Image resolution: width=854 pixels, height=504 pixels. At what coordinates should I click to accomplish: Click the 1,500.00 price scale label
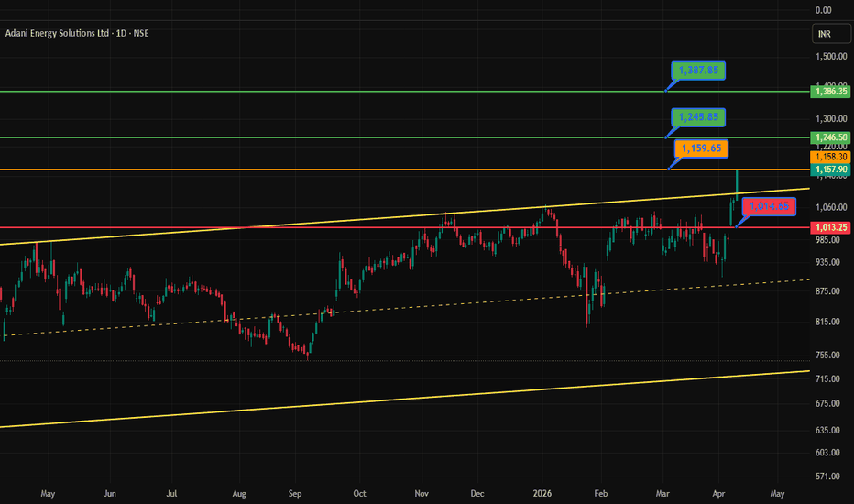[x=831, y=56]
